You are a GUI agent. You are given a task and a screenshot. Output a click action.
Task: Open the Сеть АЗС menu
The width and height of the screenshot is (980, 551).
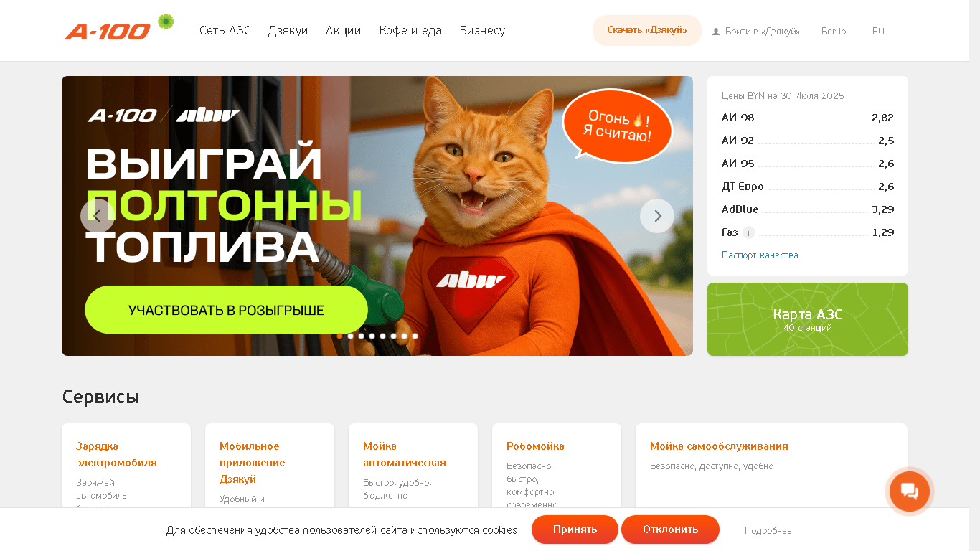tap(225, 31)
